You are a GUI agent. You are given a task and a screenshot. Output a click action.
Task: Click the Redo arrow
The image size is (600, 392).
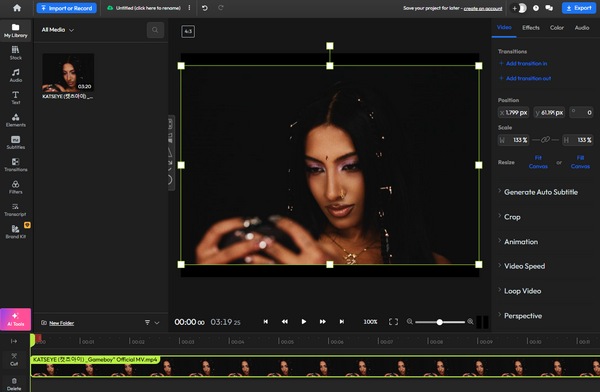[x=221, y=8]
